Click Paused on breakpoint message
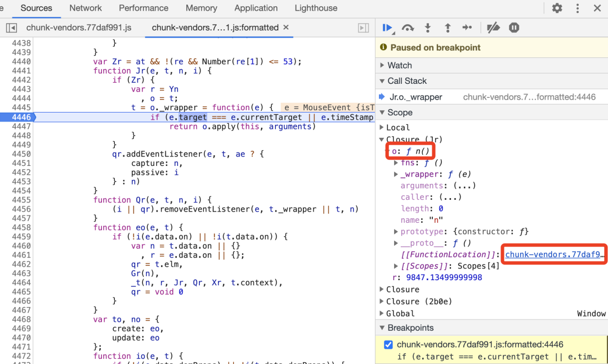This screenshot has width=608, height=364. click(x=435, y=47)
